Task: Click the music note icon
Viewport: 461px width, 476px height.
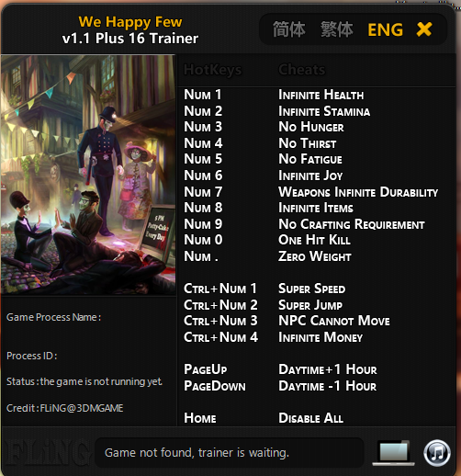Action: 437,453
